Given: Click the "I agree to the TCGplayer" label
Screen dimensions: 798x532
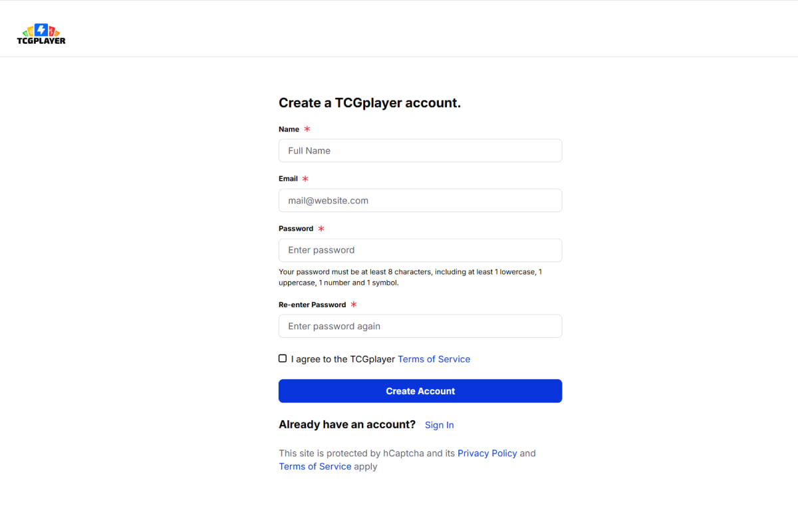Looking at the screenshot, I should pos(342,359).
